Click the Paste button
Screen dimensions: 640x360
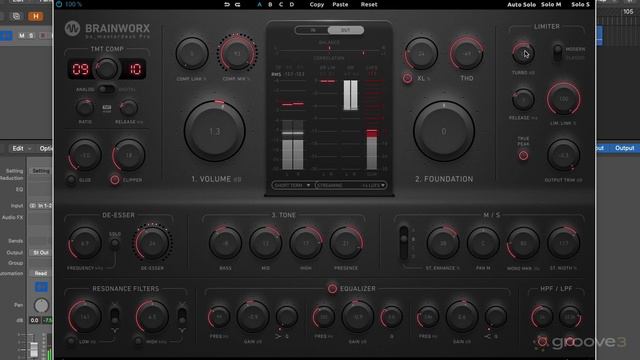coord(340,4)
